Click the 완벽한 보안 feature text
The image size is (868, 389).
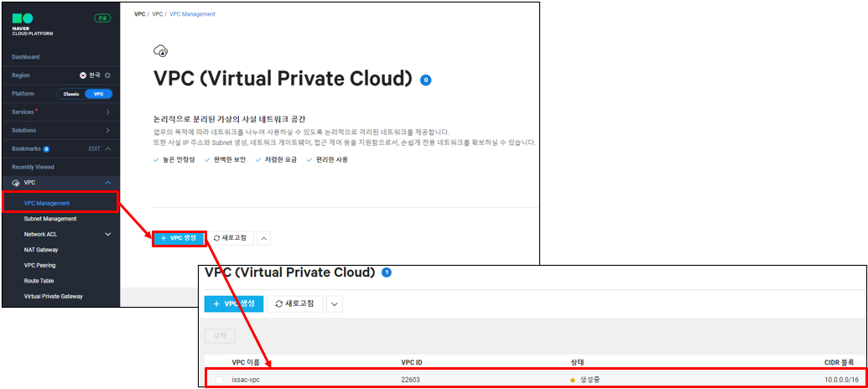[x=229, y=159]
